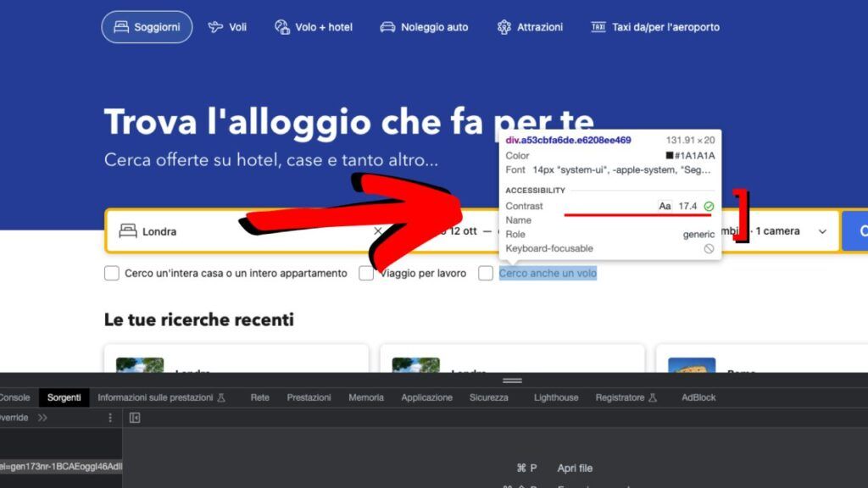Enable 'Cerco anche un volo' checkbox
Image resolution: width=868 pixels, height=488 pixels.
tap(486, 274)
